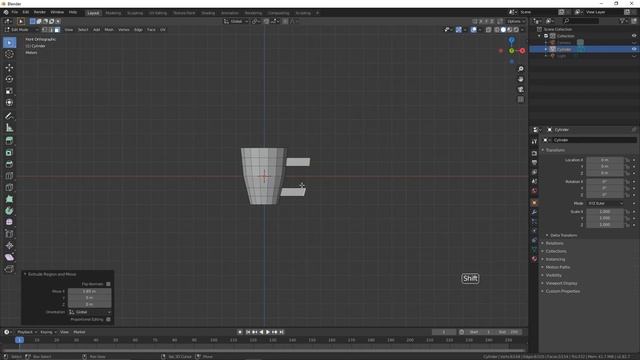Click the red X axis gizmo handle

(522, 51)
